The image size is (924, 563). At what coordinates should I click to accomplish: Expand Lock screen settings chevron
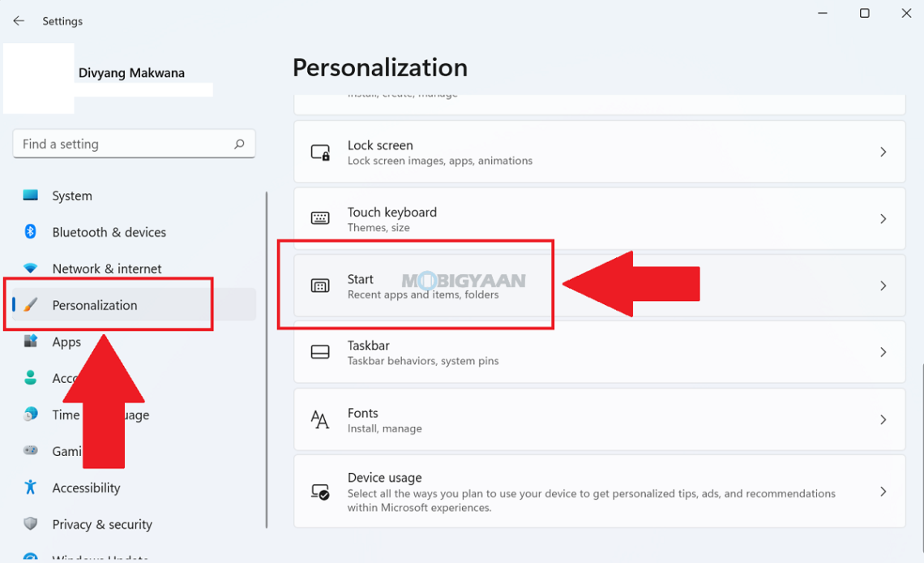883,153
